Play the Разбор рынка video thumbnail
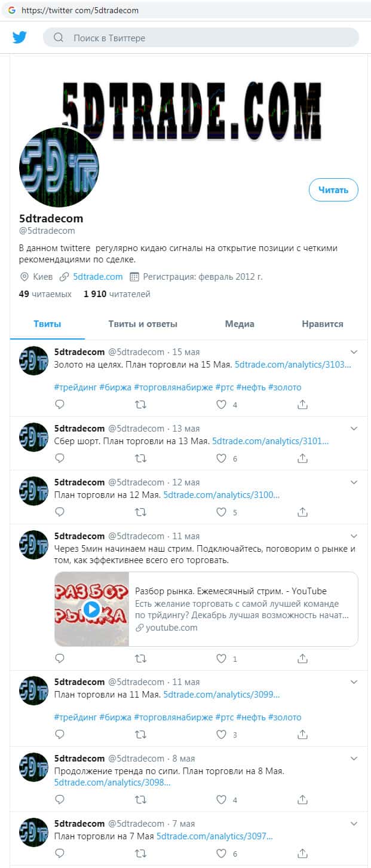This screenshot has width=371, height=868. point(91,609)
